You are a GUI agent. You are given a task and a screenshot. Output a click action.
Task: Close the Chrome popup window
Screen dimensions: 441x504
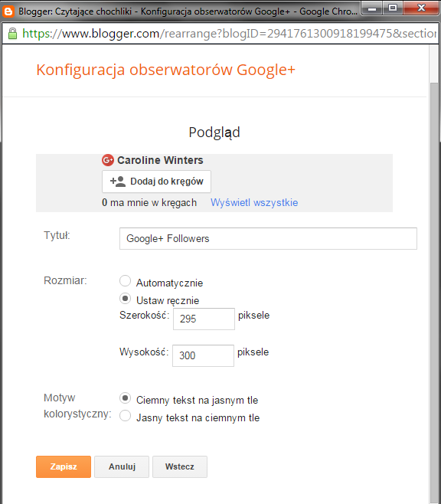click(x=421, y=8)
